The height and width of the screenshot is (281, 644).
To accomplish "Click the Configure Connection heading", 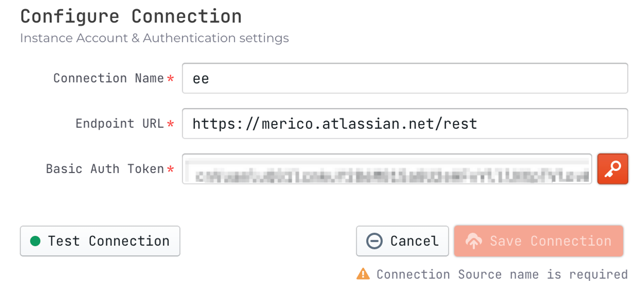I will pos(131,15).
